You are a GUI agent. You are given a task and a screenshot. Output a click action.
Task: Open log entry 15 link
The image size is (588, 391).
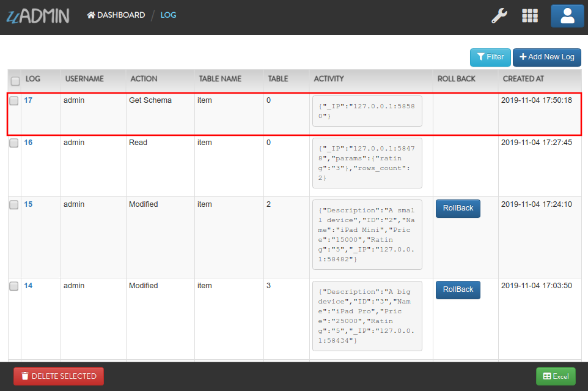[28, 204]
